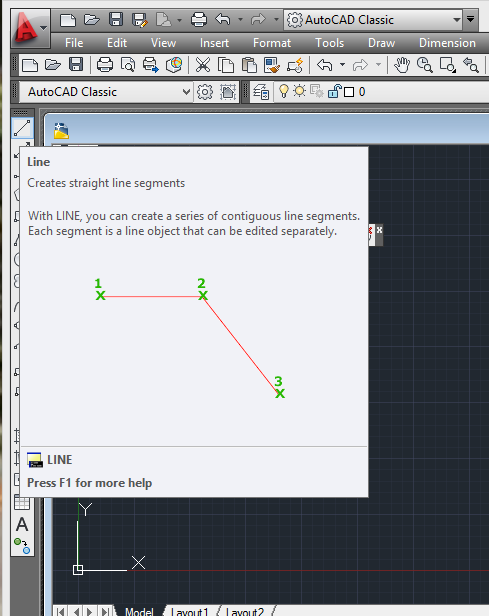
Task: Open the Layer Properties Manager
Action: point(261,92)
